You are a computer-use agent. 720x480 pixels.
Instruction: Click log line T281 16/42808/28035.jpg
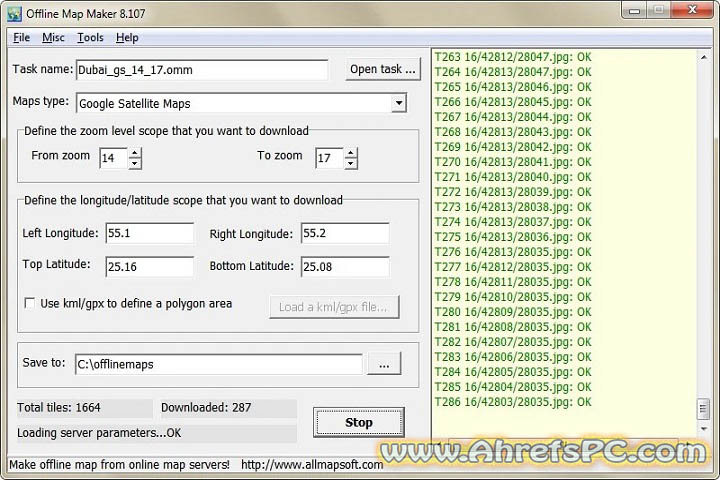(513, 327)
